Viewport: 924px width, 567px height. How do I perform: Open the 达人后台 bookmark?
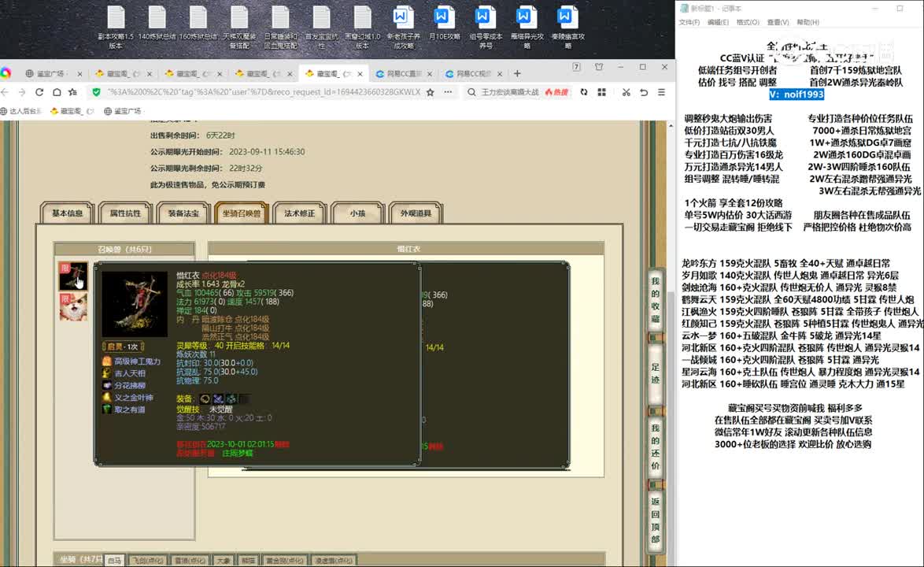tap(22, 111)
